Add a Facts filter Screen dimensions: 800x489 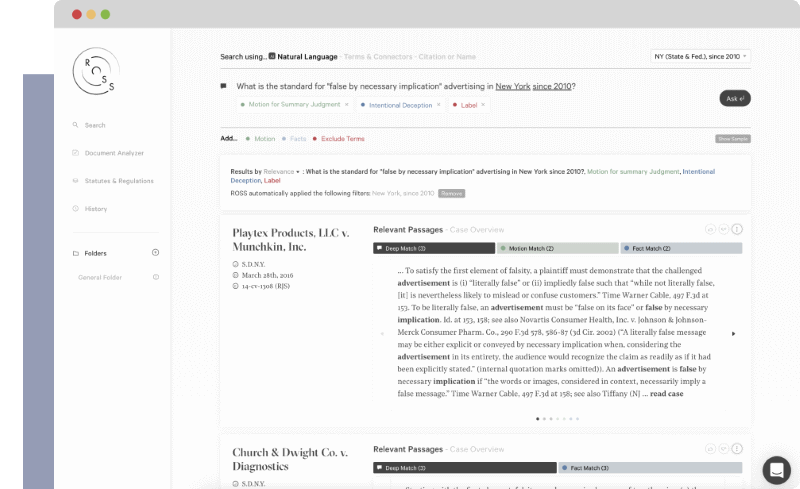coord(294,138)
